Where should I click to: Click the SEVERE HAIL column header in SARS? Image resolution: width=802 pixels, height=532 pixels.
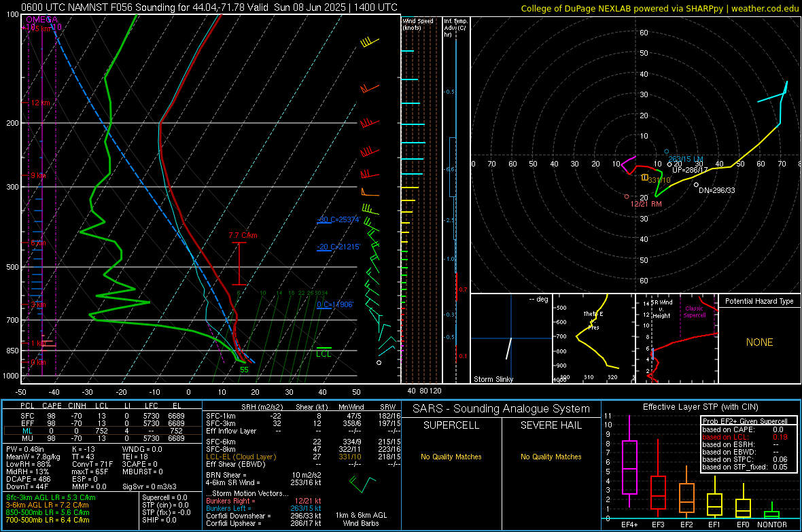click(551, 425)
